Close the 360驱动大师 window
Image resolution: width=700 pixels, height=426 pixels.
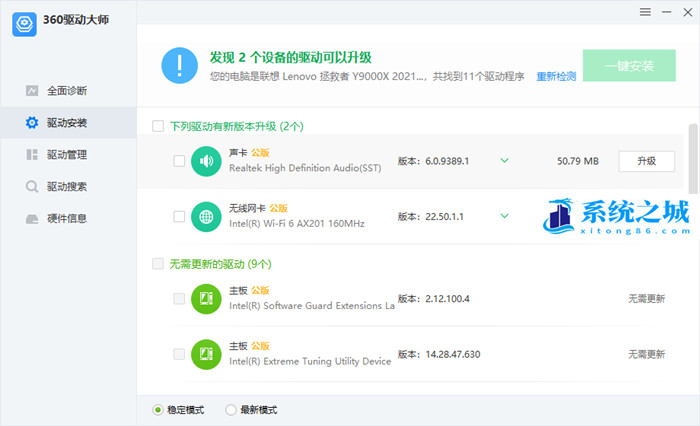pyautogui.click(x=688, y=12)
